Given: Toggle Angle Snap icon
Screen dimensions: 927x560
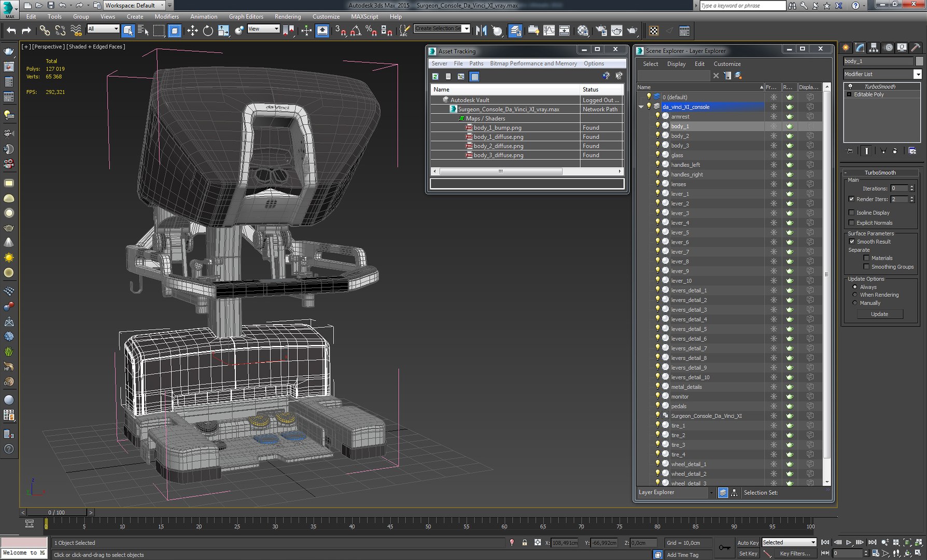Looking at the screenshot, I should 356,31.
